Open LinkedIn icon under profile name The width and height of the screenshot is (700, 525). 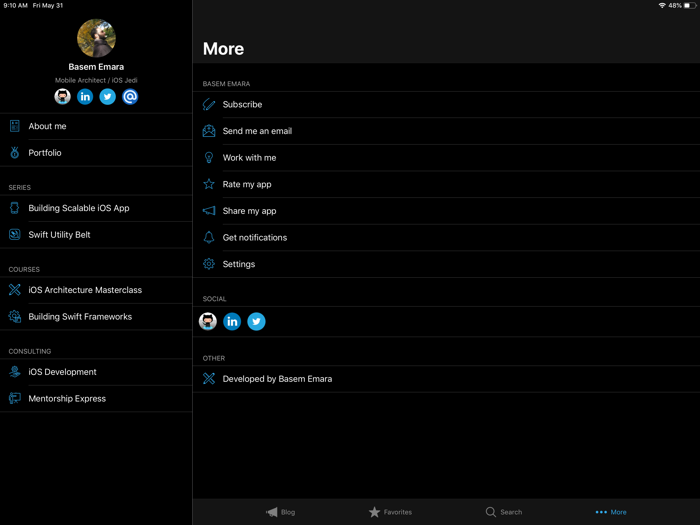[85, 96]
